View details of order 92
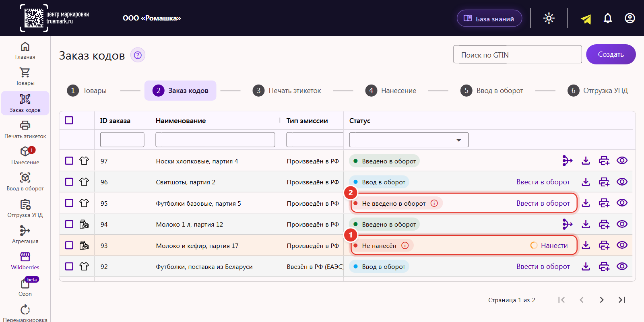The width and height of the screenshot is (644, 322). tap(622, 266)
